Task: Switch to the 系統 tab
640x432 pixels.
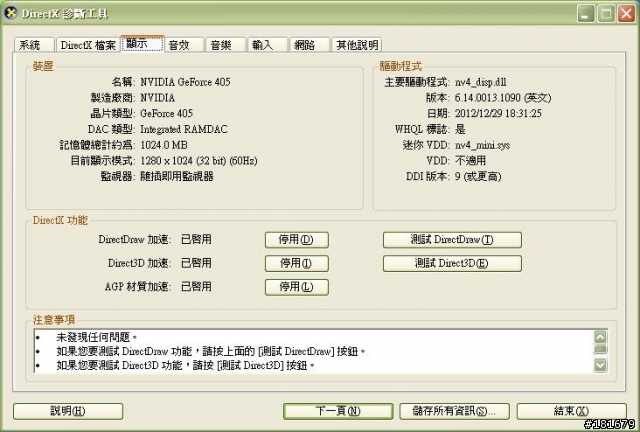Action: 34,45
